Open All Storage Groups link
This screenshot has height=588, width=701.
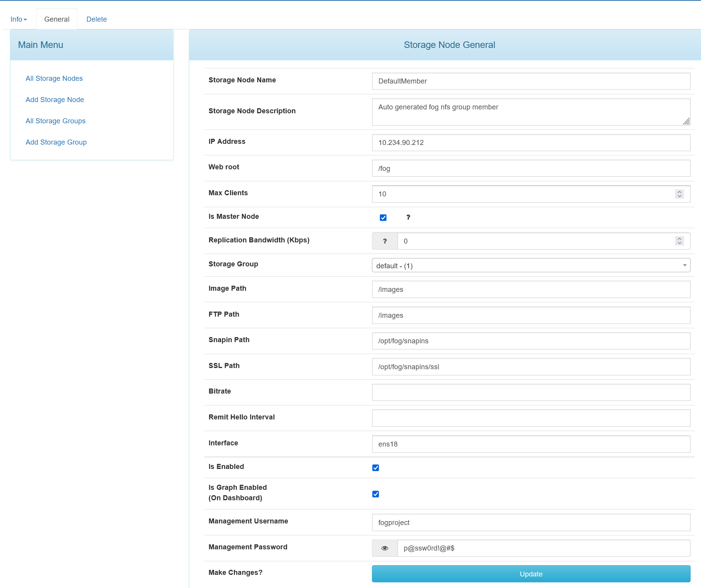click(x=56, y=121)
